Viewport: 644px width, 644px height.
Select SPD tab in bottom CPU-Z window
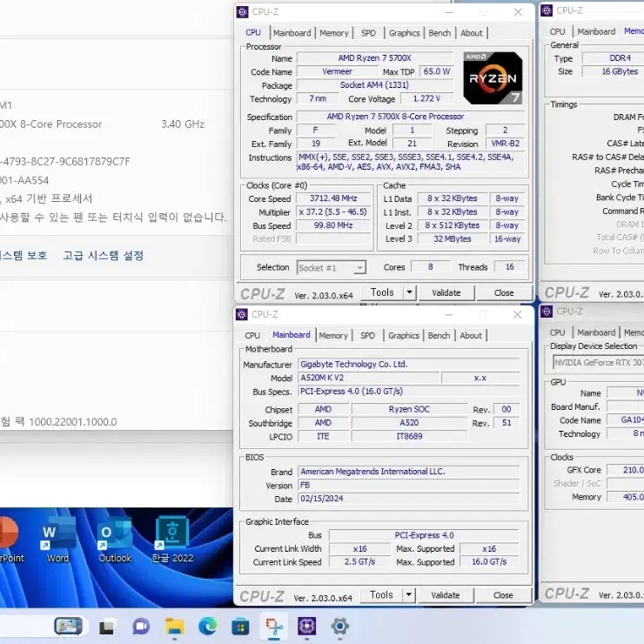pos(367,336)
